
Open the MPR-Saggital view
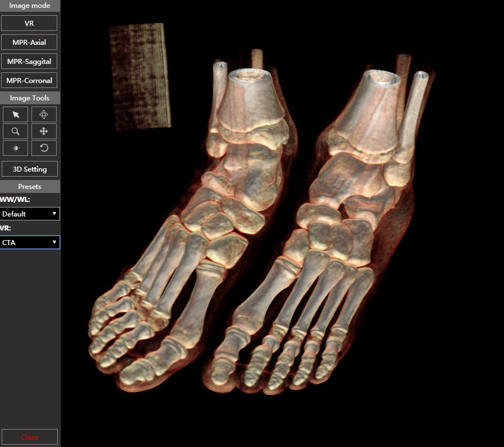29,61
